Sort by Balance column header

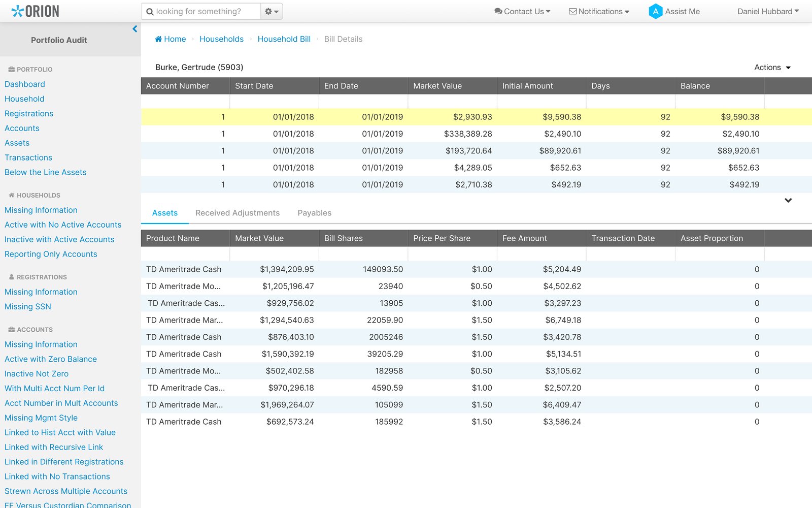pos(720,86)
